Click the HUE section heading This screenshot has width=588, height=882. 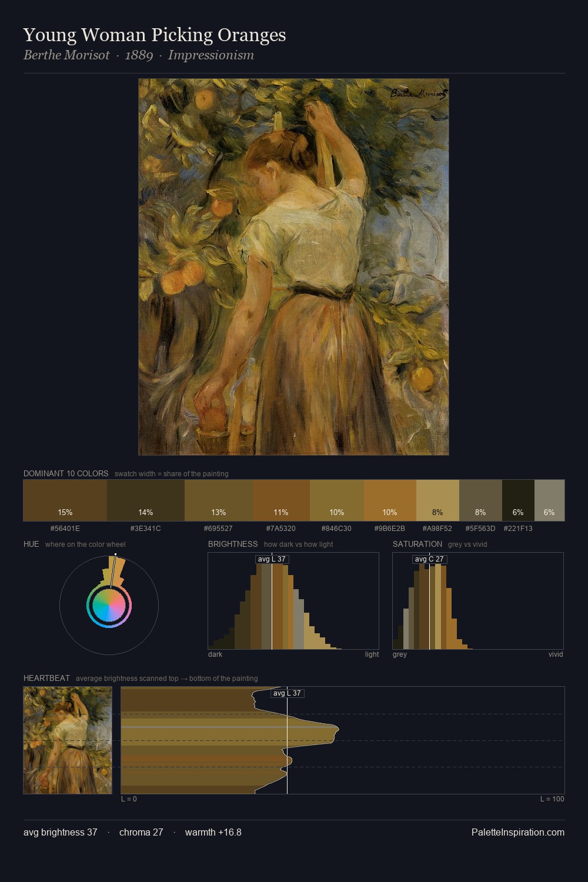pos(31,544)
